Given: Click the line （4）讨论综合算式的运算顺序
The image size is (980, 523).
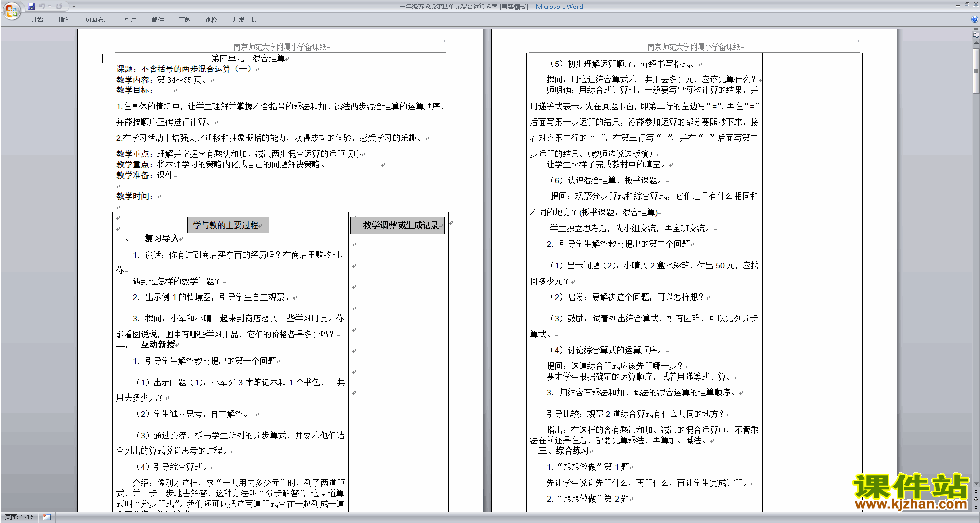Looking at the screenshot, I should click(x=606, y=350).
